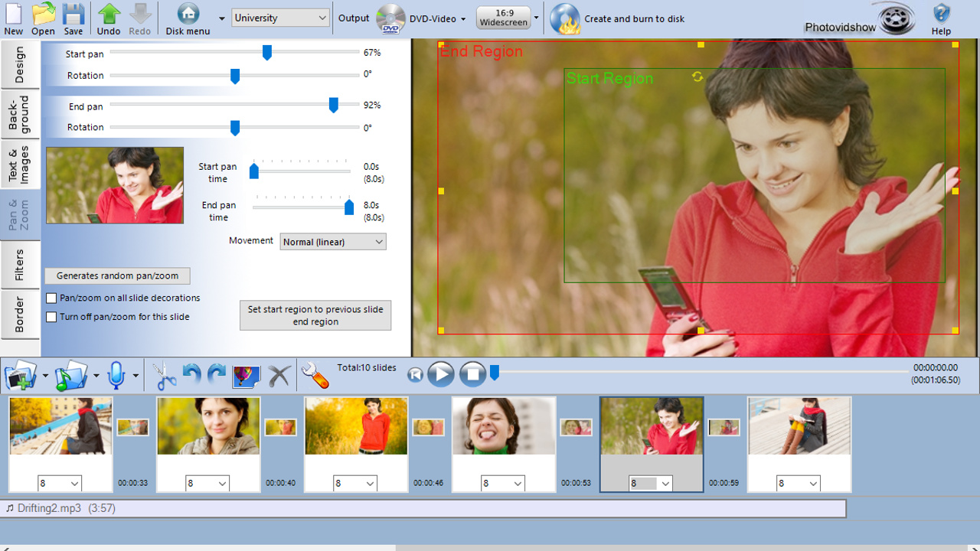Toggle the 16:9 Widescreen option
Viewport: 980px width, 551px height.
click(502, 16)
